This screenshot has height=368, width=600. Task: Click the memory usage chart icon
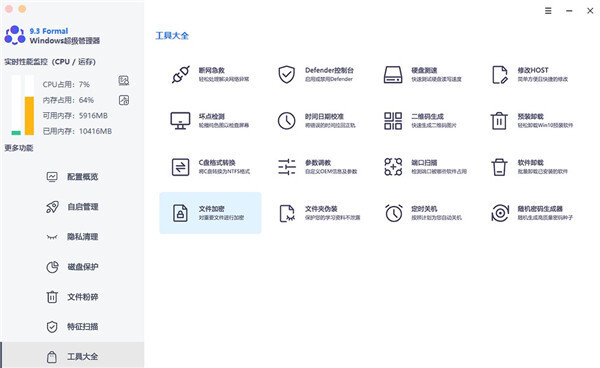coord(124,100)
